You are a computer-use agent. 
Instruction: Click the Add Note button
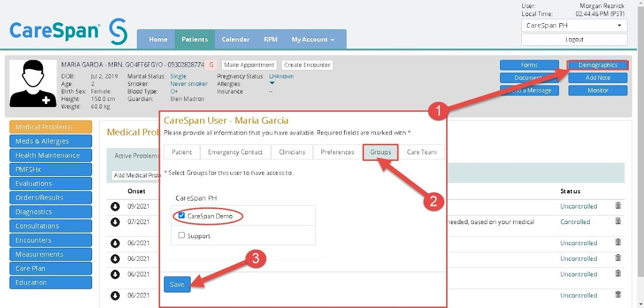coord(598,78)
